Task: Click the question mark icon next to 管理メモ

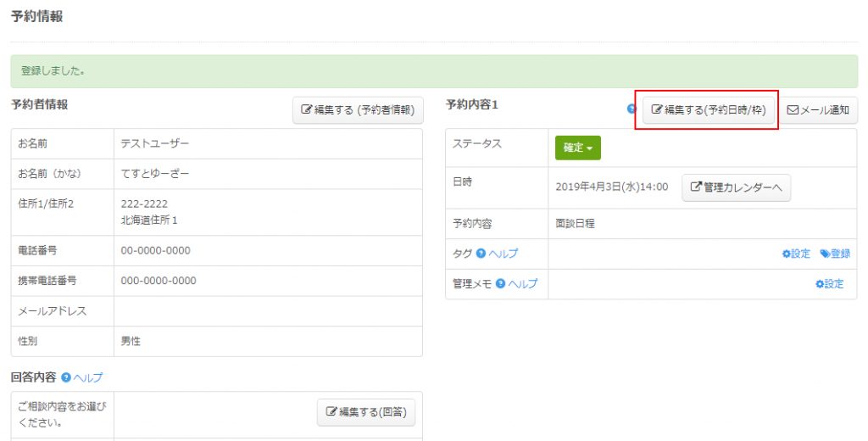Action: click(500, 284)
